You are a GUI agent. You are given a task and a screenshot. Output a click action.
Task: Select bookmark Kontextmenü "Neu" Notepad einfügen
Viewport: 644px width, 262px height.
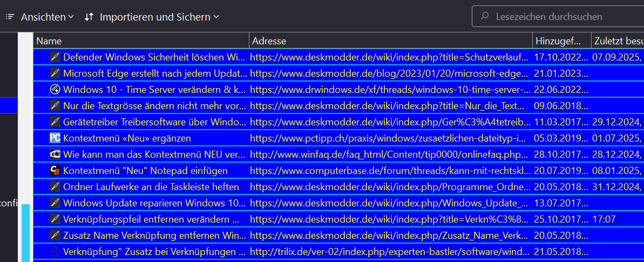(145, 170)
